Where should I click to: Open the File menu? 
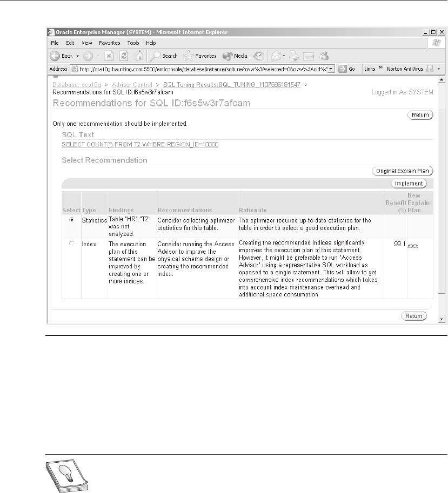click(55, 43)
